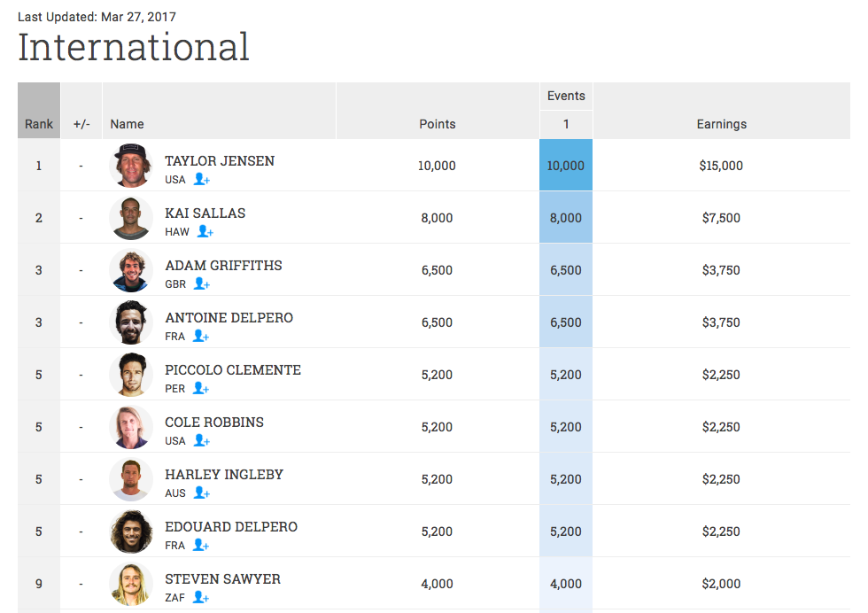Click the Points column header
This screenshot has height=613, width=868.
pyautogui.click(x=438, y=124)
